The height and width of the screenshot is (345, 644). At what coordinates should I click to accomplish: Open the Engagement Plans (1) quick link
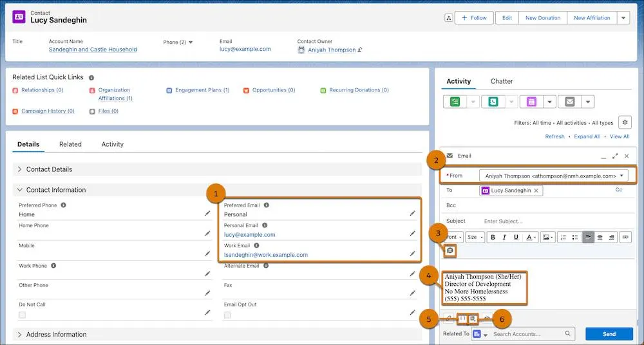[202, 90]
